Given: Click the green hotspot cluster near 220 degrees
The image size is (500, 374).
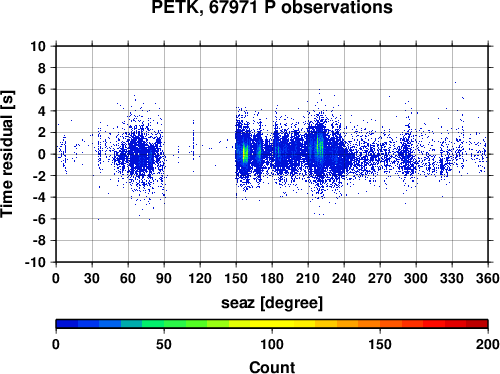Looking at the screenshot, I should 319,146.
